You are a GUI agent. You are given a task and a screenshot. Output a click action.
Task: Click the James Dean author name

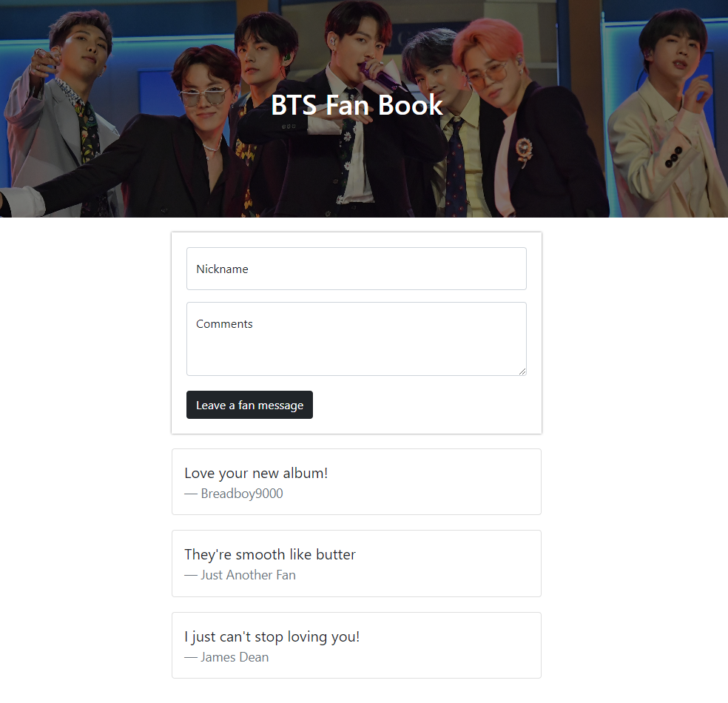pos(235,657)
